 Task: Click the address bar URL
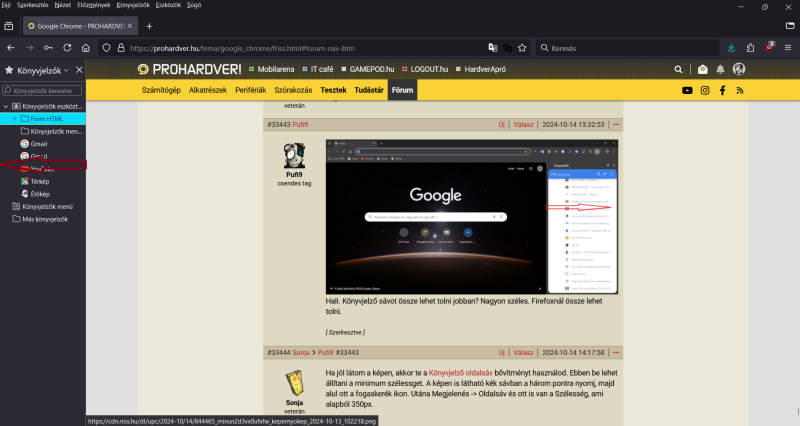(x=242, y=48)
